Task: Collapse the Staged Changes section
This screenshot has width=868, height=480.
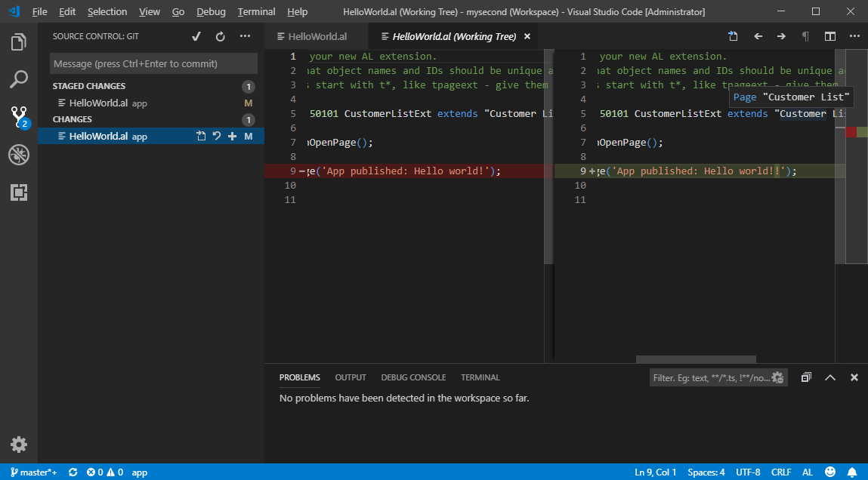Action: point(89,86)
